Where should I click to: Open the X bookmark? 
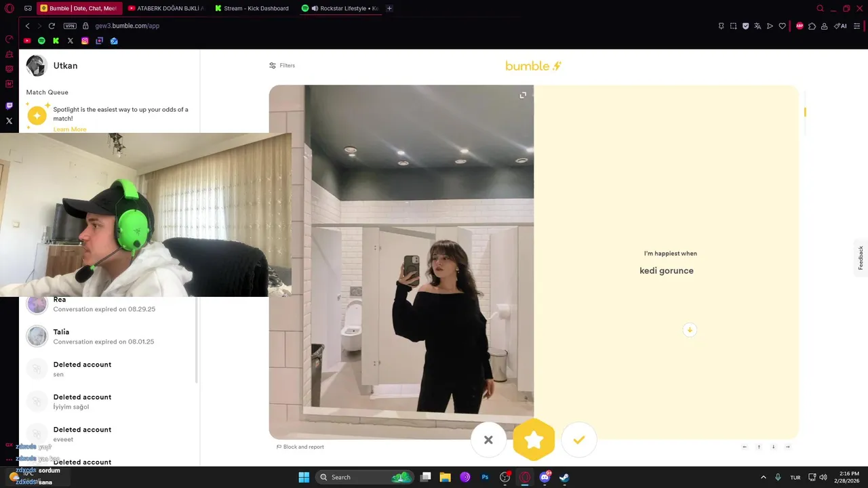71,41
